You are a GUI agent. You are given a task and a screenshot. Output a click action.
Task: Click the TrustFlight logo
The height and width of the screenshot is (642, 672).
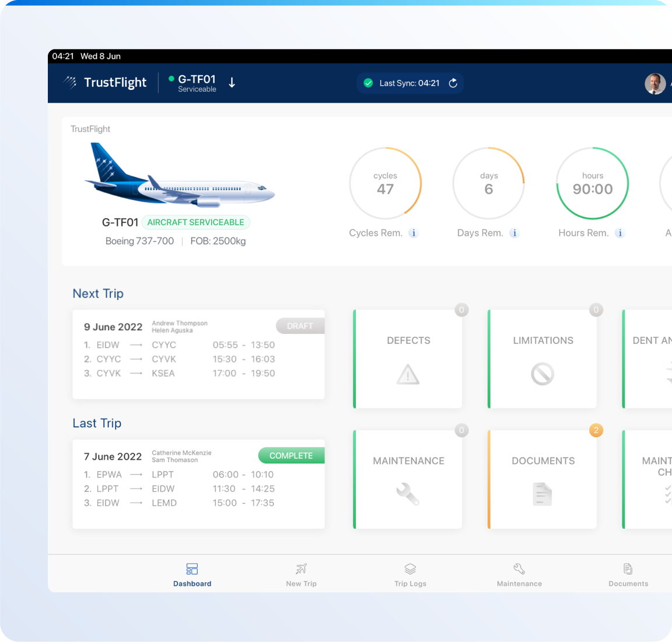106,83
